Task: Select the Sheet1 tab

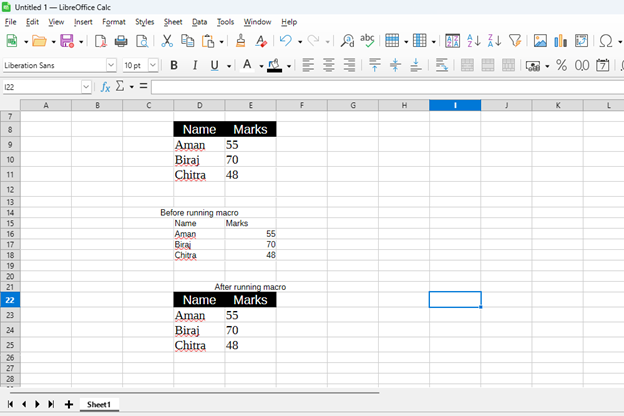Action: (97, 404)
